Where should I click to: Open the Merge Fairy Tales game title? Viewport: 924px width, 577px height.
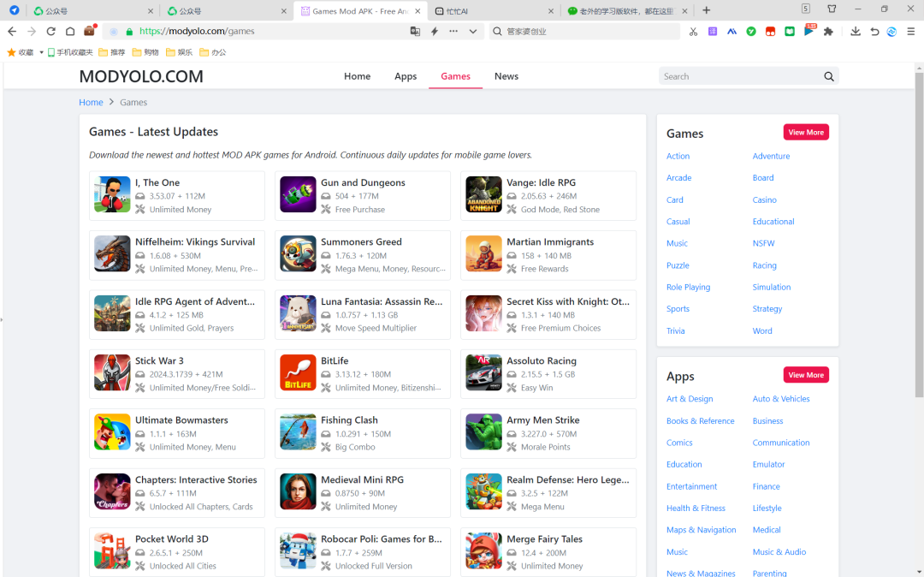544,539
